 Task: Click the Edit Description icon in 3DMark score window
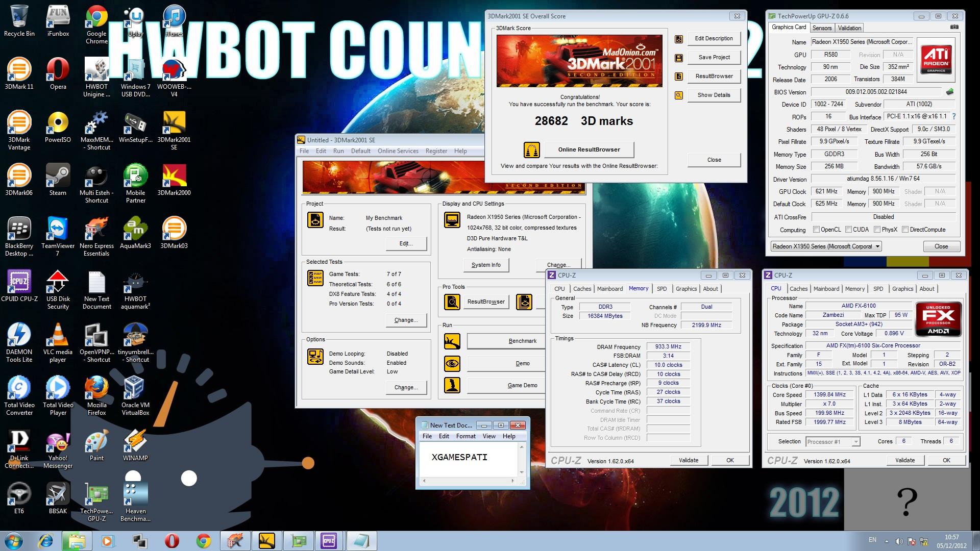click(x=679, y=39)
